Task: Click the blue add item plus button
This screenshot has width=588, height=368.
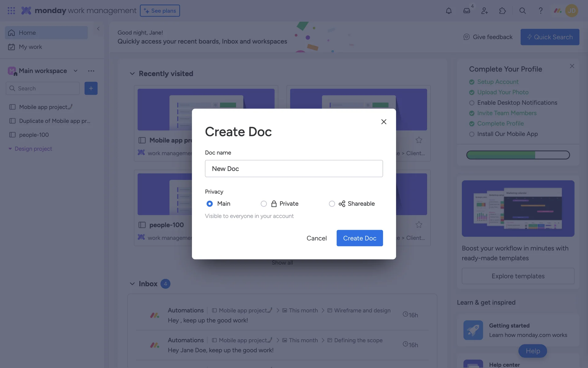Action: point(91,88)
